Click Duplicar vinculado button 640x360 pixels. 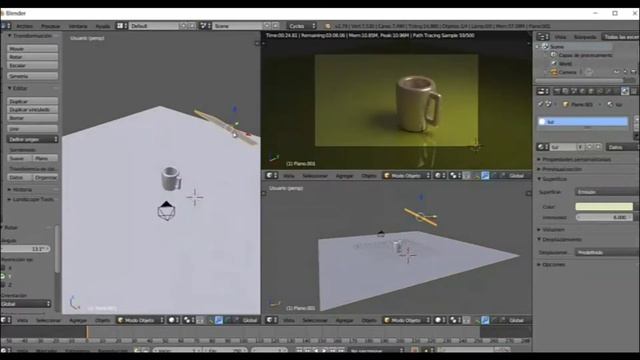click(x=32, y=109)
